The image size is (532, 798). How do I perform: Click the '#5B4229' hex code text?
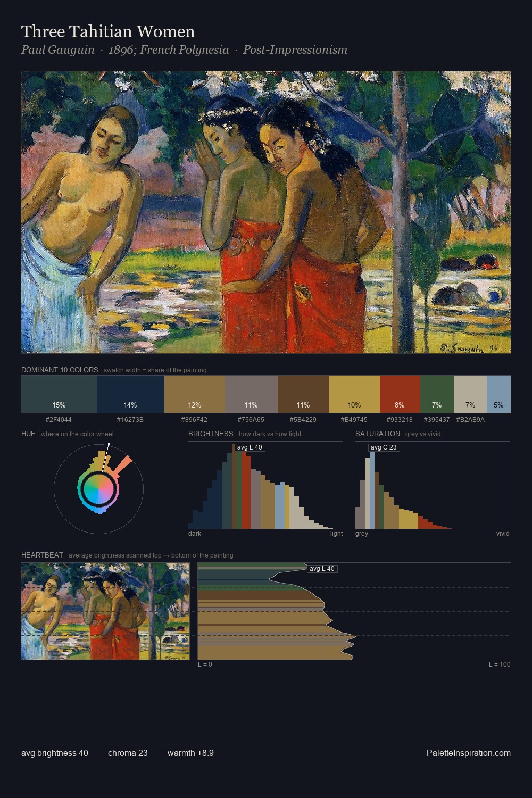click(x=303, y=420)
